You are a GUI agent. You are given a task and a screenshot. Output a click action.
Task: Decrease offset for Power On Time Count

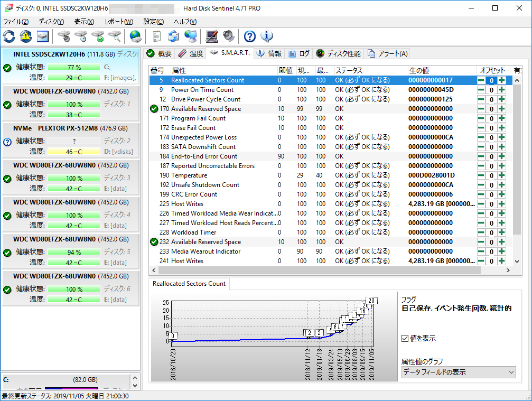[x=481, y=90]
